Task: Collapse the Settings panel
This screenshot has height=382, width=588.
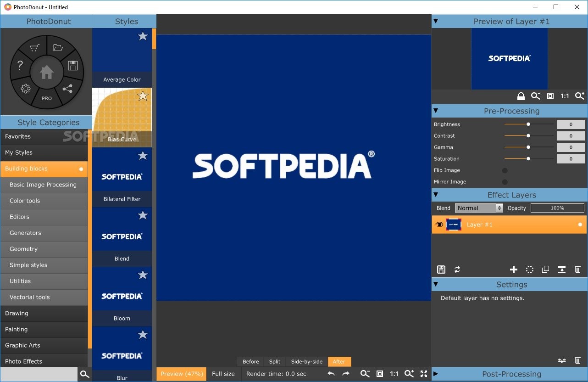Action: pyautogui.click(x=436, y=284)
